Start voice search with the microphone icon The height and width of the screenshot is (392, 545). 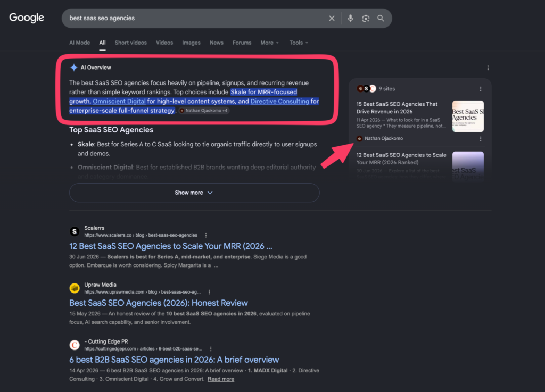pos(350,19)
